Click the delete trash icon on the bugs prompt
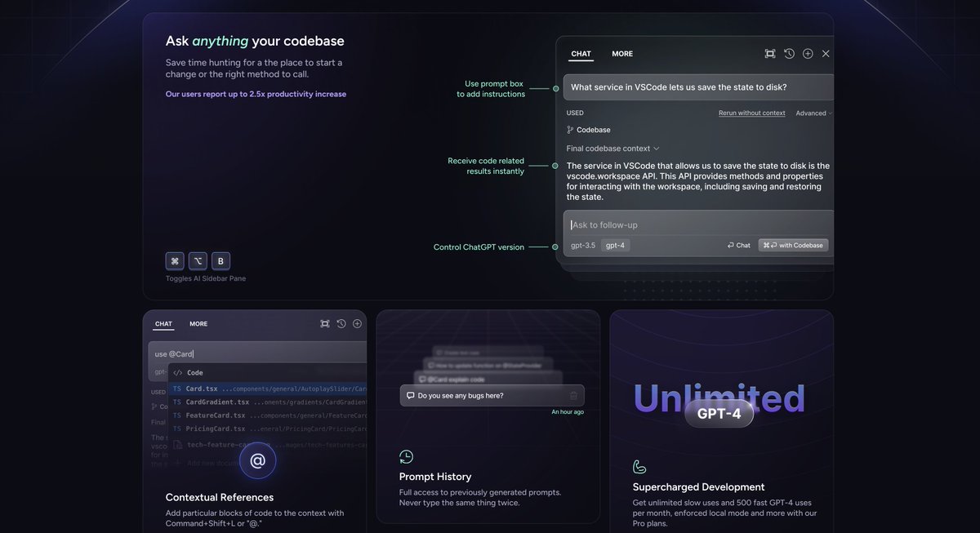The image size is (980, 533). tap(573, 396)
